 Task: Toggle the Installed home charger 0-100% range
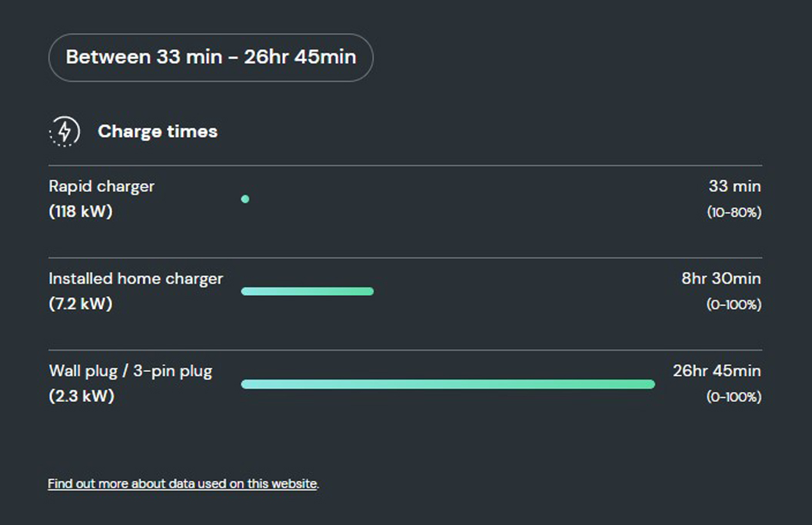point(734,304)
